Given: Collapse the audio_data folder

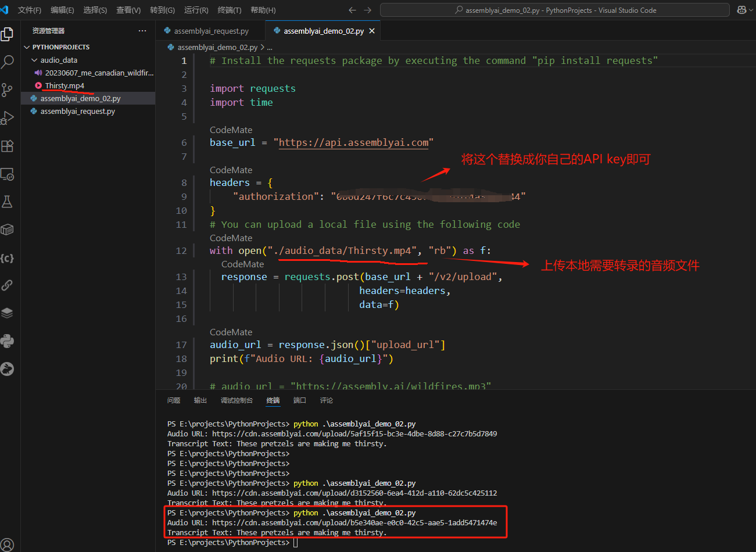Looking at the screenshot, I should (x=34, y=60).
